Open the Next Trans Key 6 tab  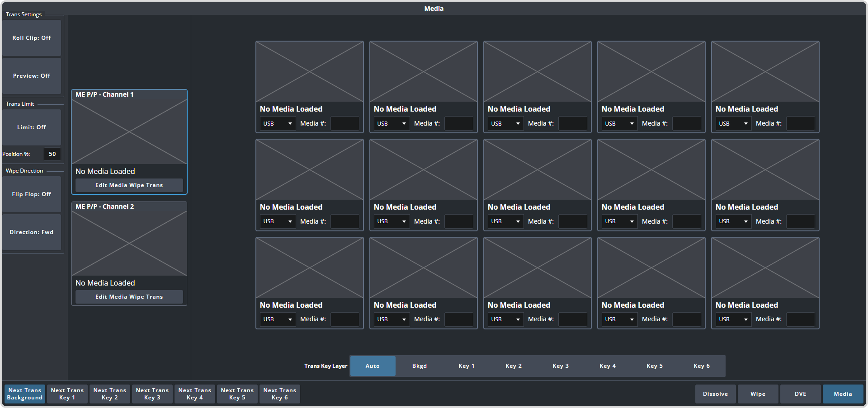coord(280,394)
